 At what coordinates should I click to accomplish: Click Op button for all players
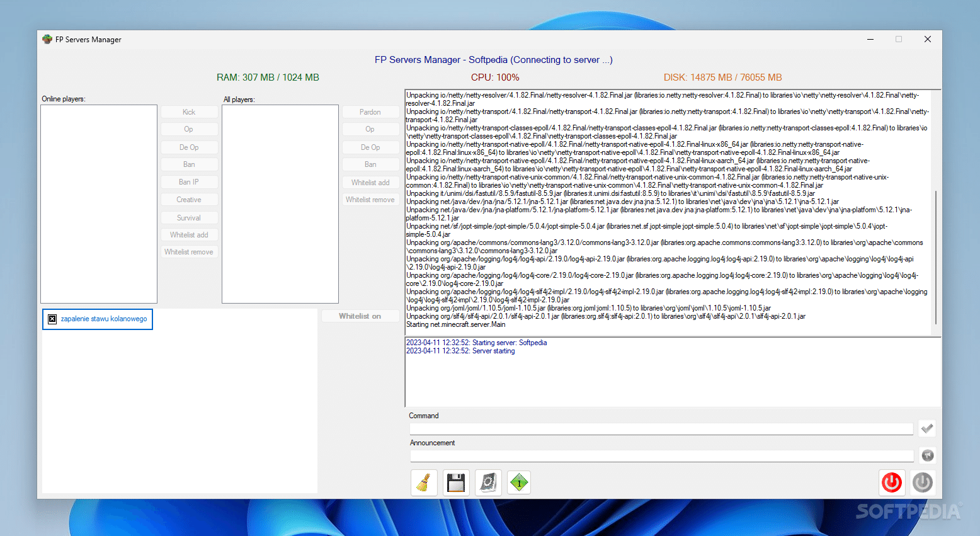370,129
